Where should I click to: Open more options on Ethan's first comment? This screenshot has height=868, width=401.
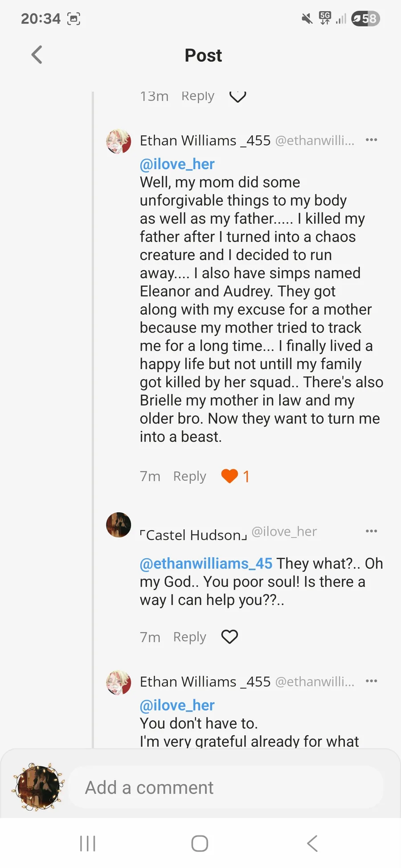(x=371, y=140)
